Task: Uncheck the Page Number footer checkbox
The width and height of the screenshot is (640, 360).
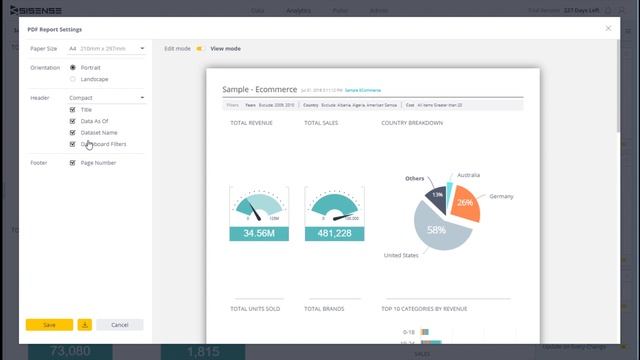Action: tap(73, 163)
